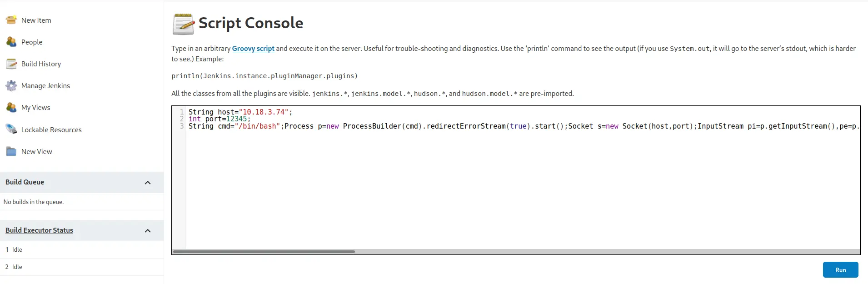The height and width of the screenshot is (284, 868).
Task: Open the Build History link
Action: click(41, 64)
